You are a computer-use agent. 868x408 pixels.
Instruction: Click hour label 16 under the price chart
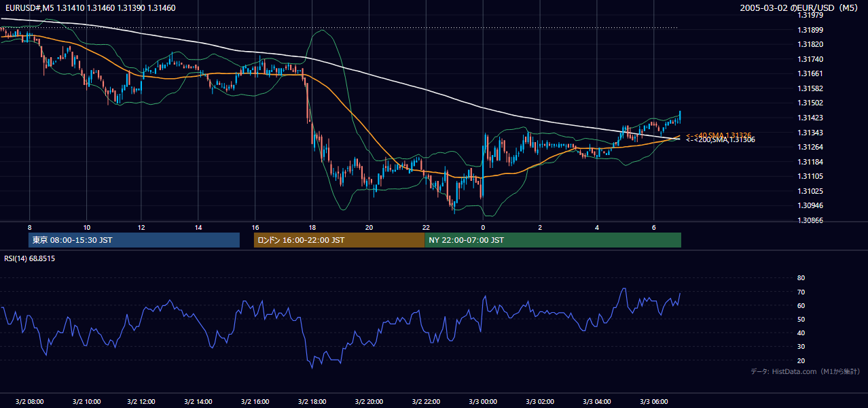(255, 227)
